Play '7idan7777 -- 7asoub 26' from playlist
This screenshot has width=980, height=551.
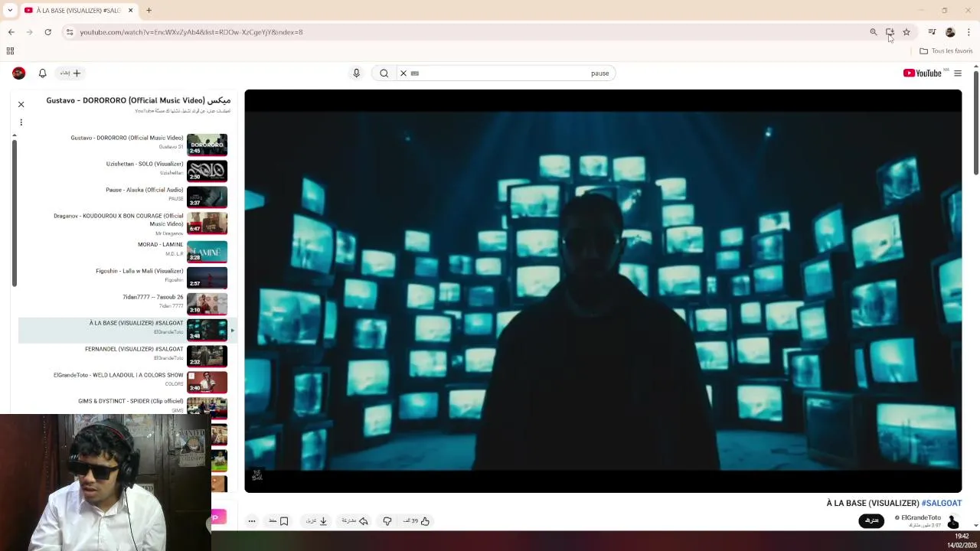(x=153, y=297)
